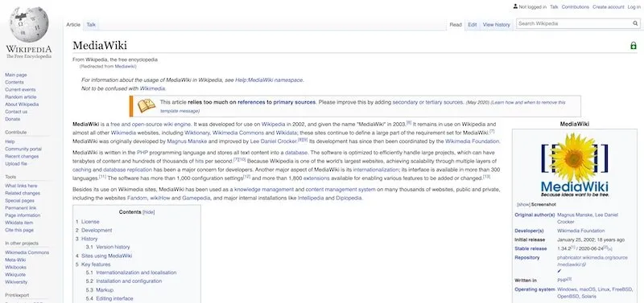Image resolution: width=644 pixels, height=303 pixels.
Task: Click the edit pencil icon under Repository
Action: pos(559,272)
